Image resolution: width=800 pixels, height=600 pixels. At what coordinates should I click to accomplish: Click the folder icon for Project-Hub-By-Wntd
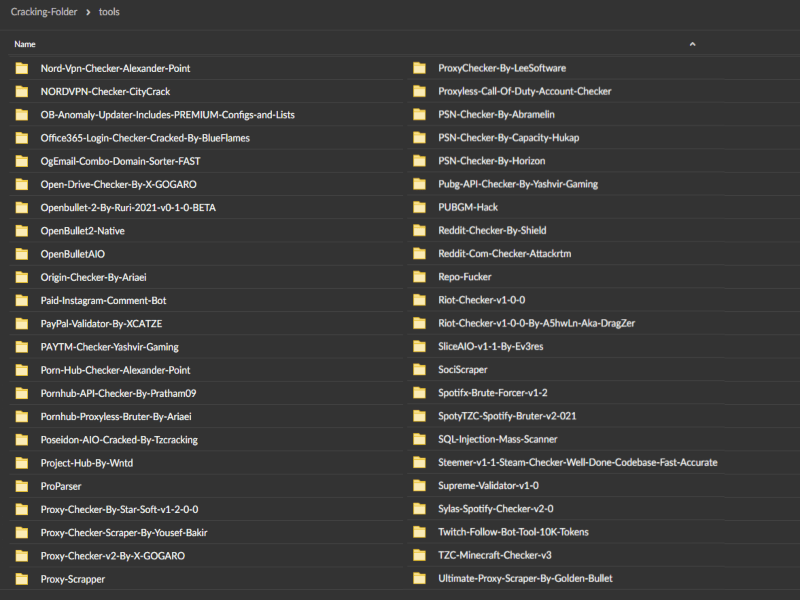pyautogui.click(x=21, y=463)
